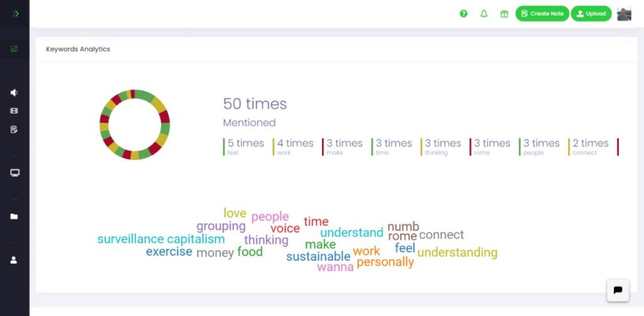644x316 pixels.
Task: Open the monitor screen icon in sidebar
Action: 15,173
